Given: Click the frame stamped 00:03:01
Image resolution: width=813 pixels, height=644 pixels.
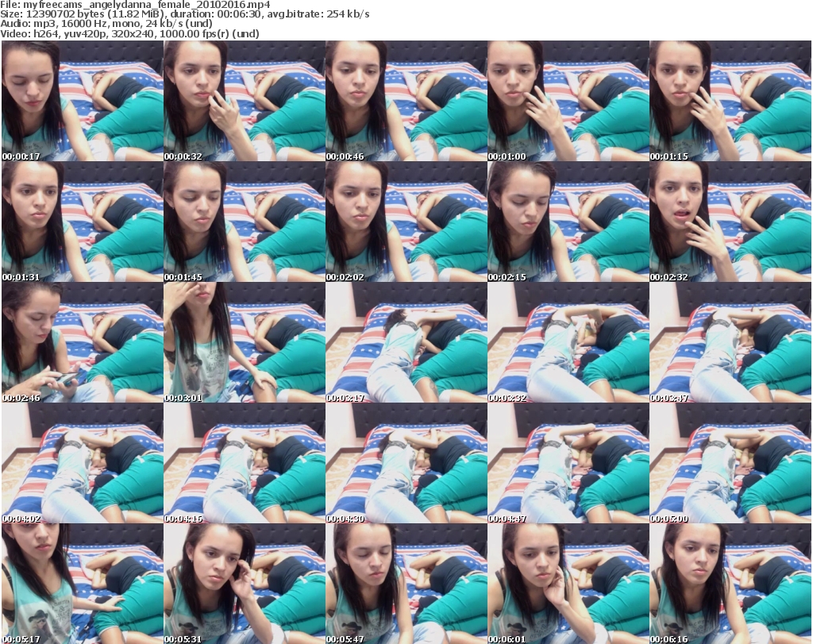Looking at the screenshot, I should [245, 342].
